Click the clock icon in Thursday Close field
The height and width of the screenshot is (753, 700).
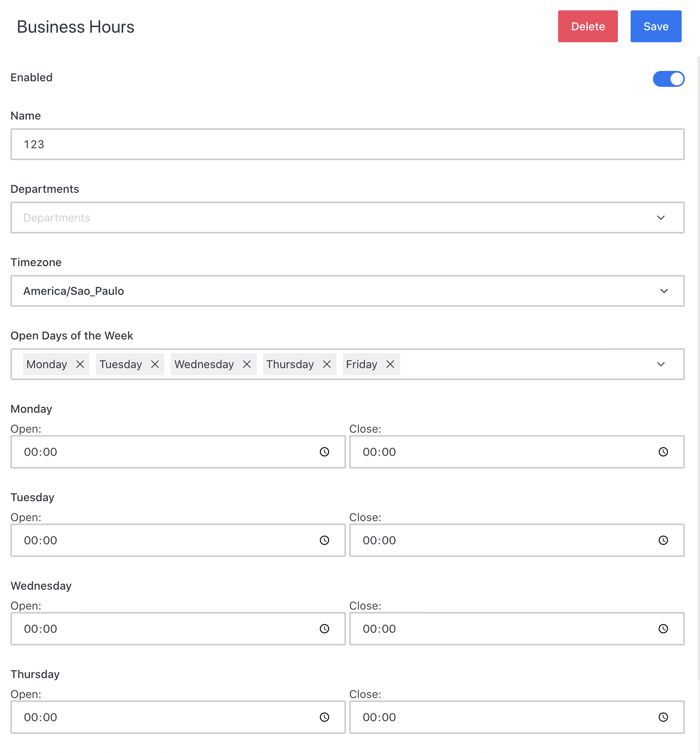pyautogui.click(x=663, y=717)
